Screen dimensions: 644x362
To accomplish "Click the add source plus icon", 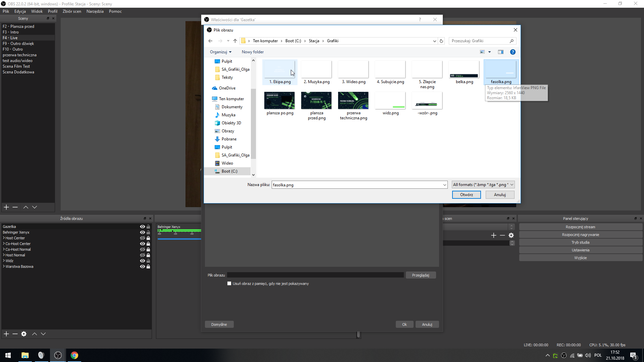I will click(6, 334).
